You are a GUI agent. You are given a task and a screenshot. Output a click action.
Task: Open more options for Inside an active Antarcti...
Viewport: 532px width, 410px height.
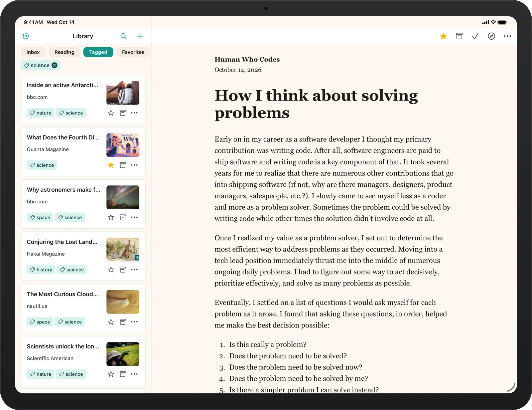click(134, 113)
